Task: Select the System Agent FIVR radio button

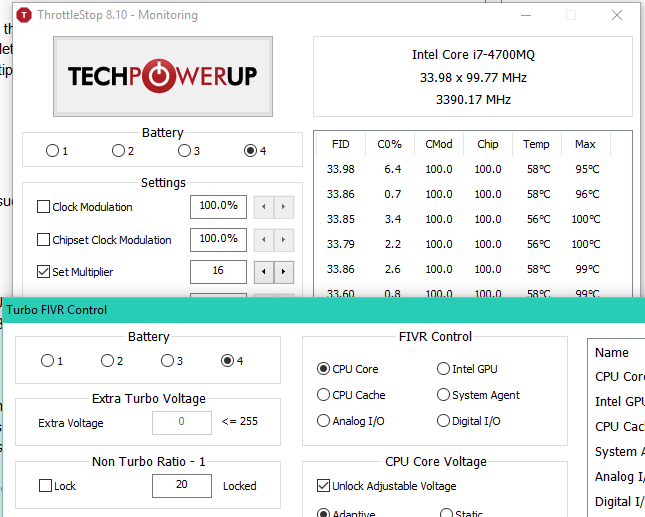Action: tap(443, 395)
